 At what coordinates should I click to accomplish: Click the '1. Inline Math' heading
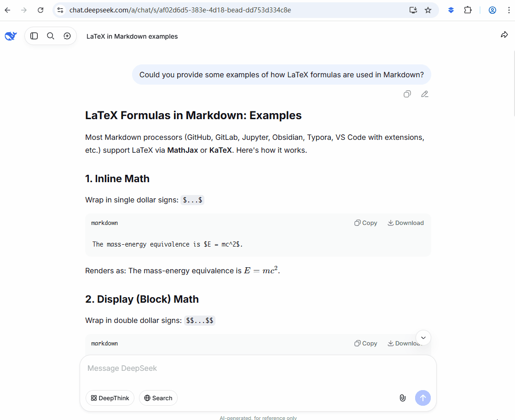tap(117, 178)
